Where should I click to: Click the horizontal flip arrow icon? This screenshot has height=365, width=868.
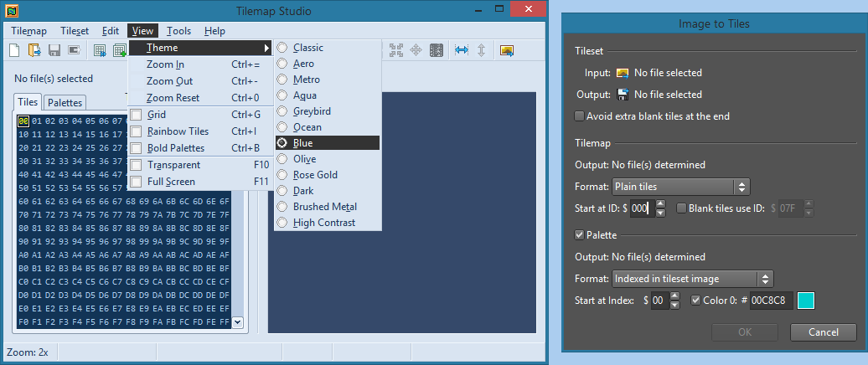tap(461, 50)
